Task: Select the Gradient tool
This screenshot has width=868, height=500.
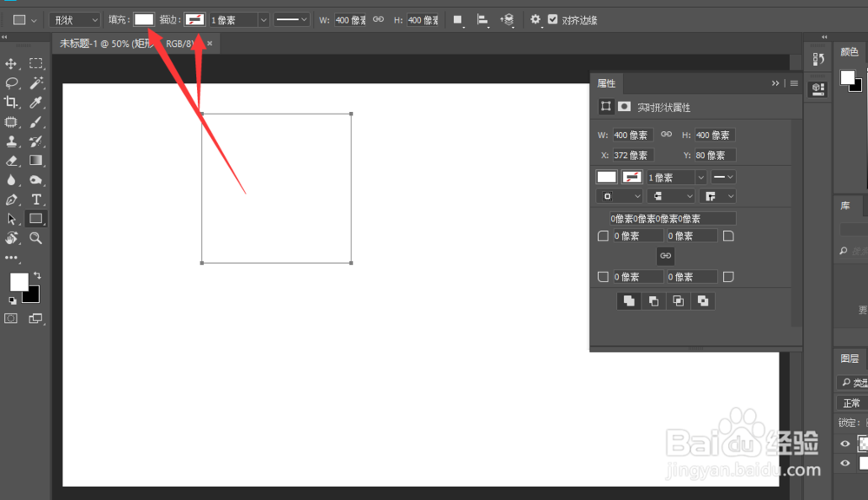Action: [36, 161]
